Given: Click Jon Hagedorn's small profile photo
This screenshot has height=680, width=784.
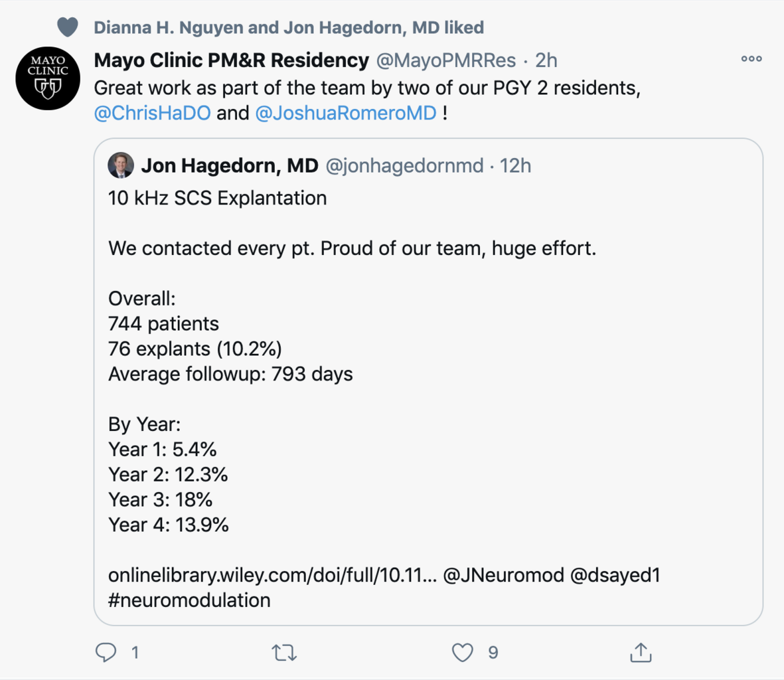Looking at the screenshot, I should (x=121, y=165).
